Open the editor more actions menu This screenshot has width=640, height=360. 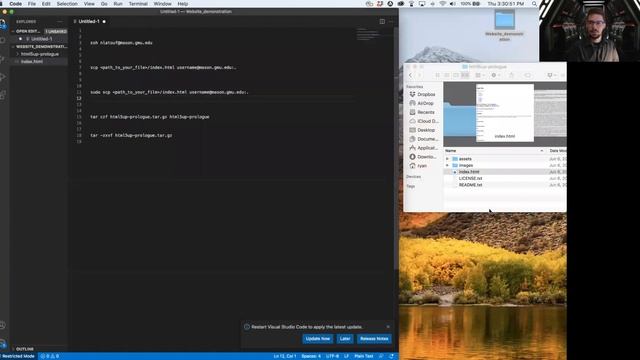click(x=391, y=21)
